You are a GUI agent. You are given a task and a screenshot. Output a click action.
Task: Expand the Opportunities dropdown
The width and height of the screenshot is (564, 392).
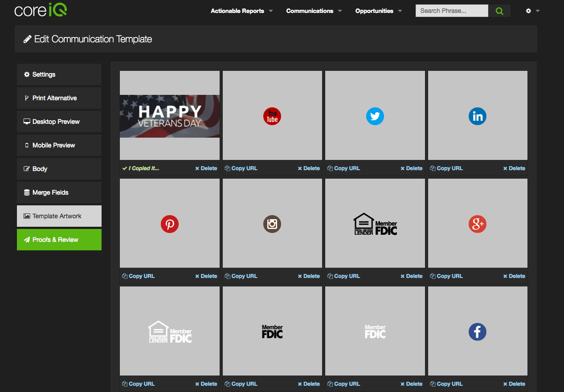[379, 11]
